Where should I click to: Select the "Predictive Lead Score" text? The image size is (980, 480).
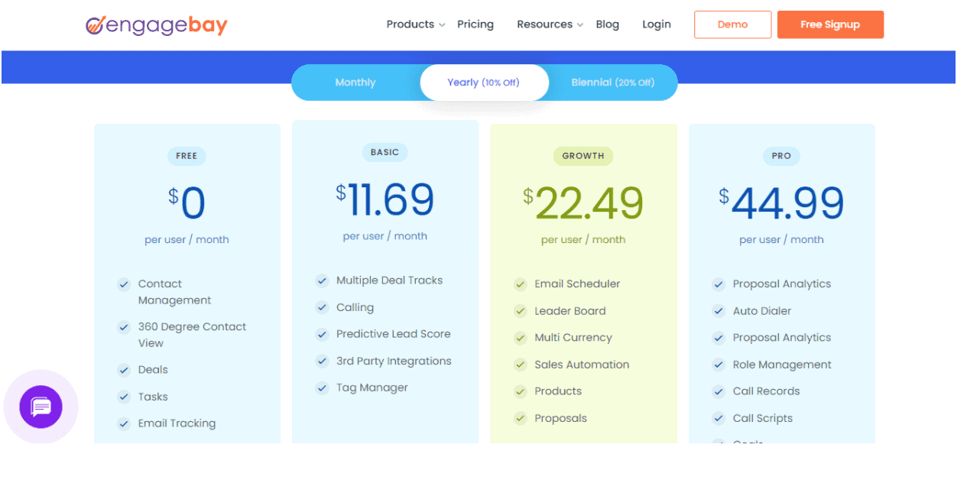pyautogui.click(x=394, y=334)
